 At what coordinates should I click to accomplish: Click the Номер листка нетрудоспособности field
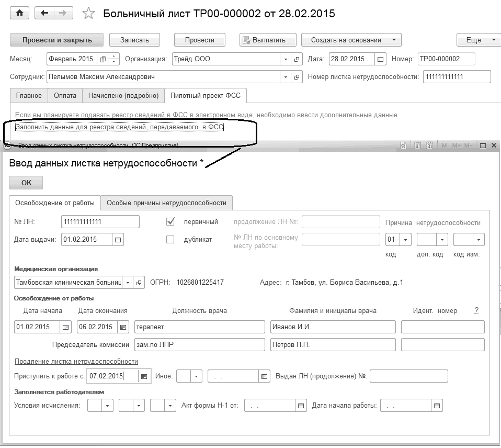click(457, 77)
